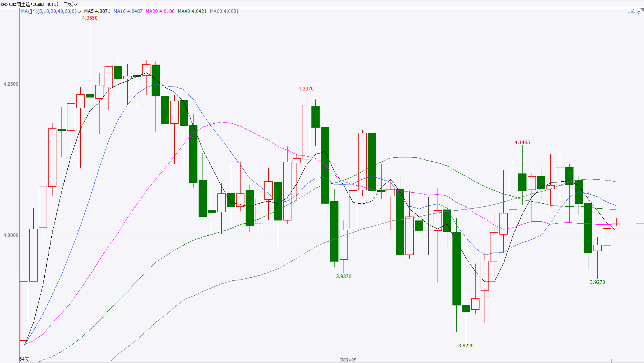This screenshot has width=644, height=363.
Task: Click the chain link icon beside CMX铜主连
Action: click(x=4, y=4)
